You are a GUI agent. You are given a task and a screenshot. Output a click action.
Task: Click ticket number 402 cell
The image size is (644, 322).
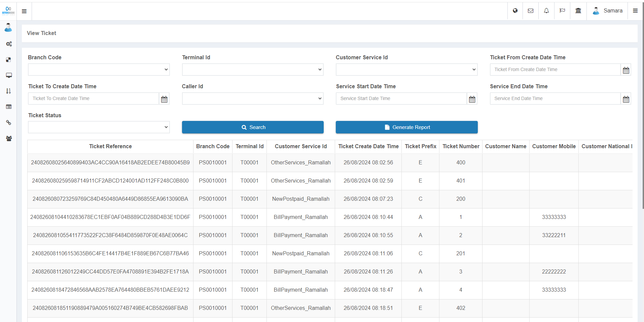pos(461,308)
